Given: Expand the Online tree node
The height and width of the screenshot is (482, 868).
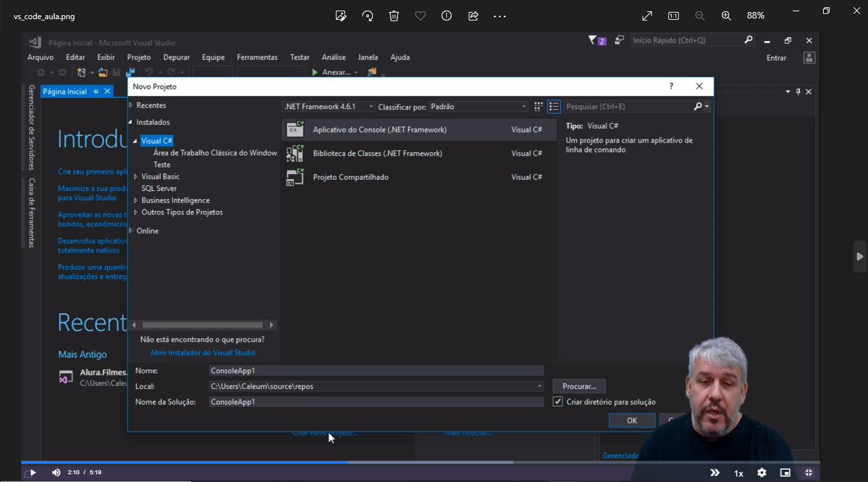Looking at the screenshot, I should 131,231.
